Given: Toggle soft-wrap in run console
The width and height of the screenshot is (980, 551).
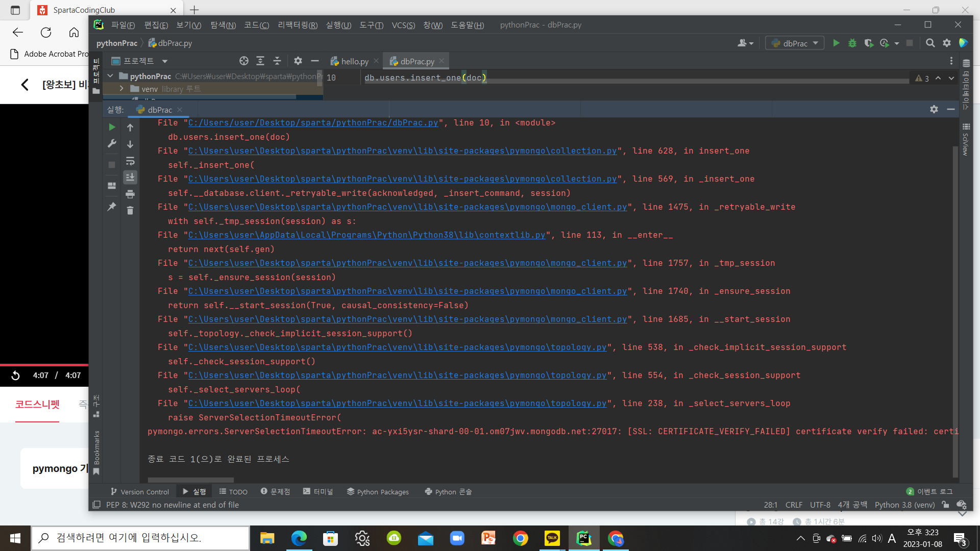Looking at the screenshot, I should coord(130,161).
